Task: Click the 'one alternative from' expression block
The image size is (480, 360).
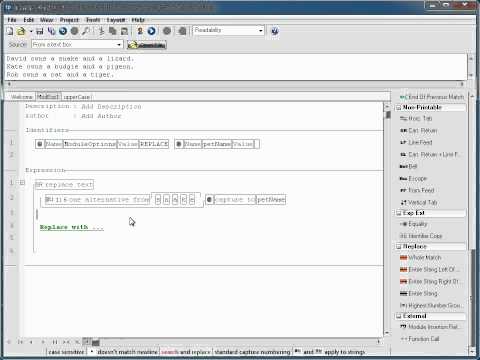Action: [97, 200]
